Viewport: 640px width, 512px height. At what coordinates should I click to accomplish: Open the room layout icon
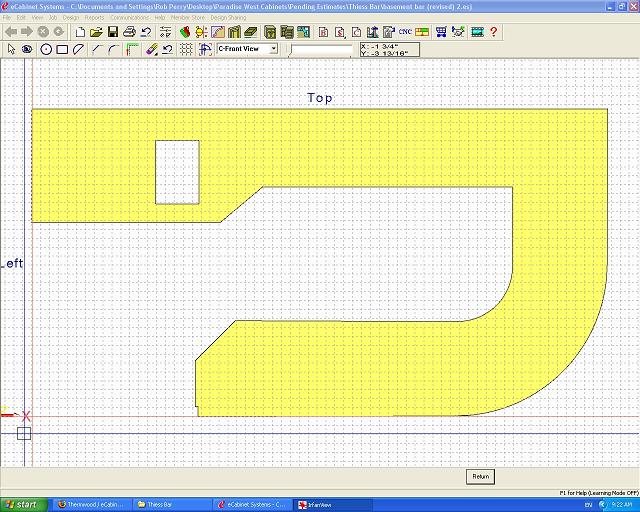303,32
